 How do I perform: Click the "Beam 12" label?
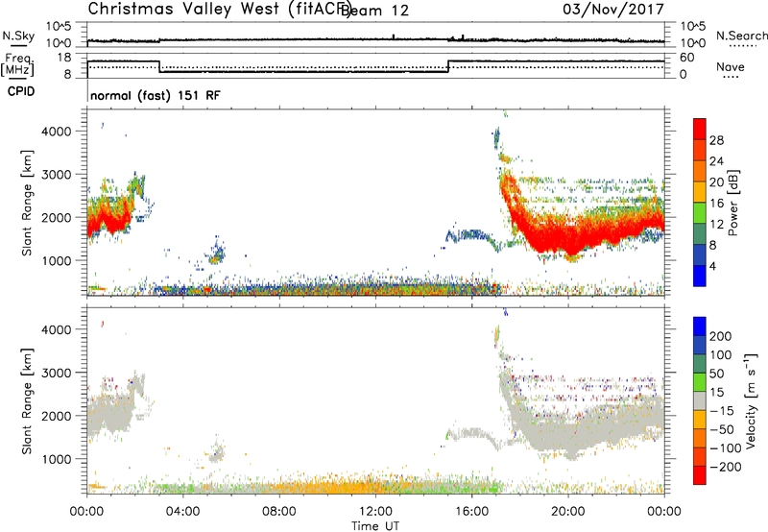[374, 11]
